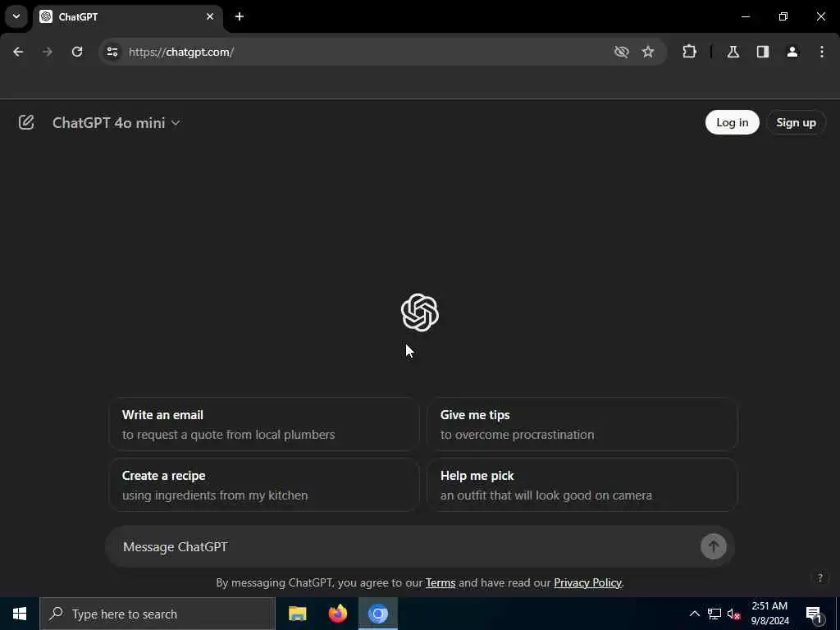Screen dimensions: 840x630
Task: Open the tab search dropdown arrow
Action: (x=16, y=16)
